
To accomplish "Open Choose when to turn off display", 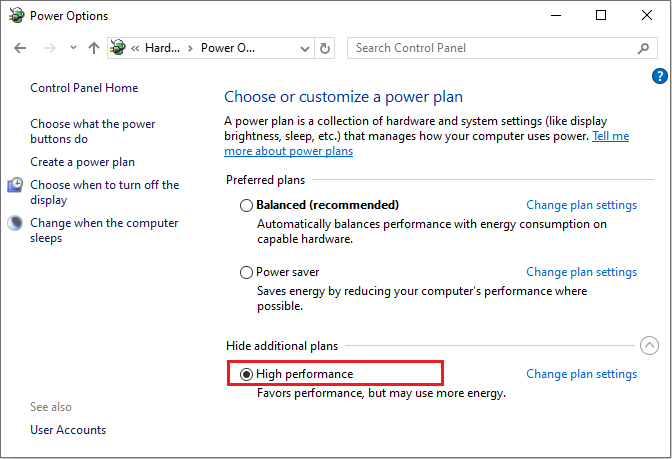I will pyautogui.click(x=105, y=192).
